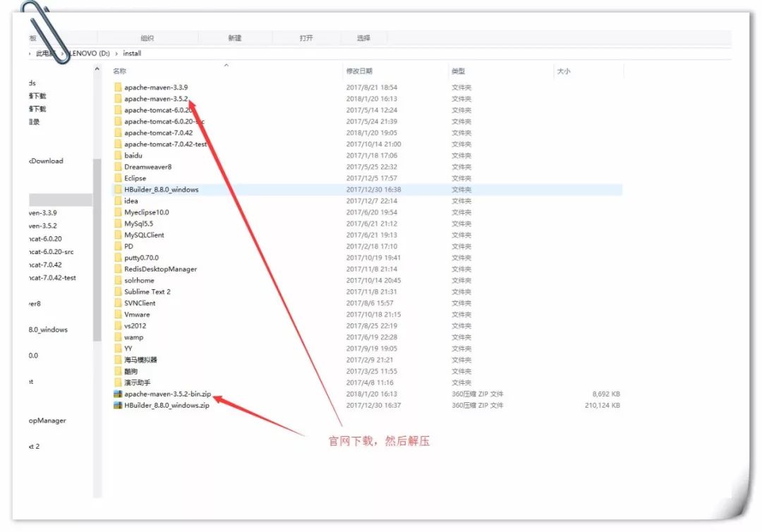
Task: Click the HBuilder_8.8.0_windows.zip archive icon
Action: tap(118, 405)
